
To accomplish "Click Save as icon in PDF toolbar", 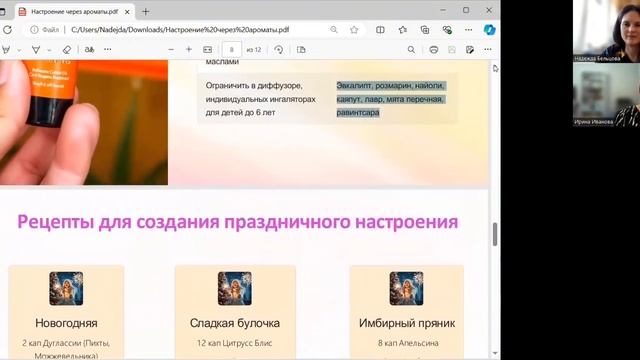I will [470, 49].
